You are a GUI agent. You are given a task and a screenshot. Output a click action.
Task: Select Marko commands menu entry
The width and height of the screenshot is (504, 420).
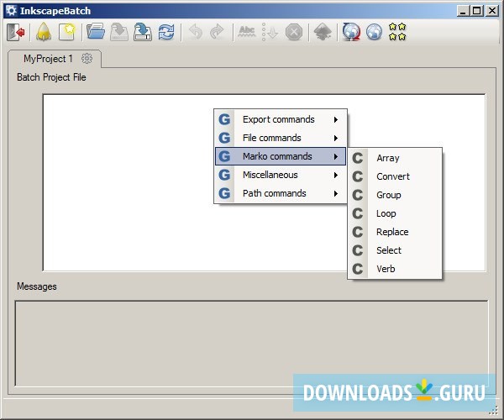(x=281, y=156)
